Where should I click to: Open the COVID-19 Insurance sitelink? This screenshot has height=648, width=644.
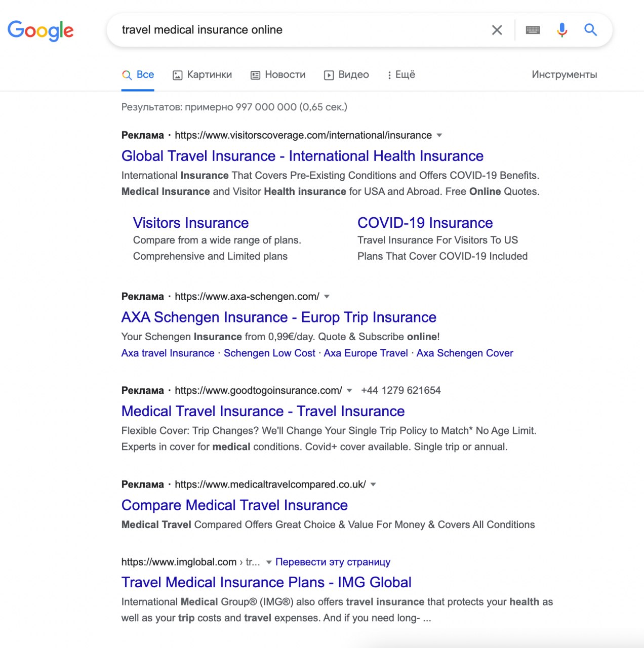425,223
